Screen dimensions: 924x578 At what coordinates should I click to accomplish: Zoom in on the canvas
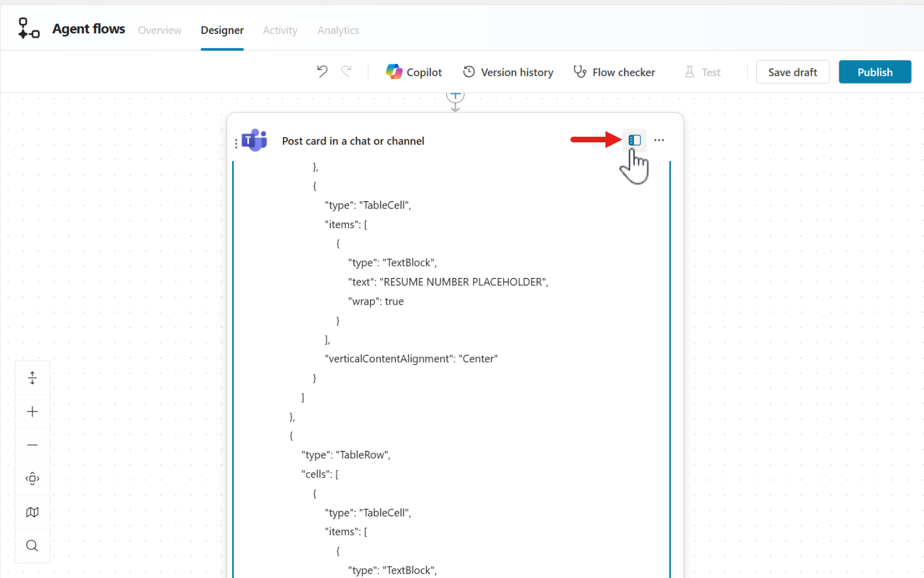pyautogui.click(x=32, y=412)
